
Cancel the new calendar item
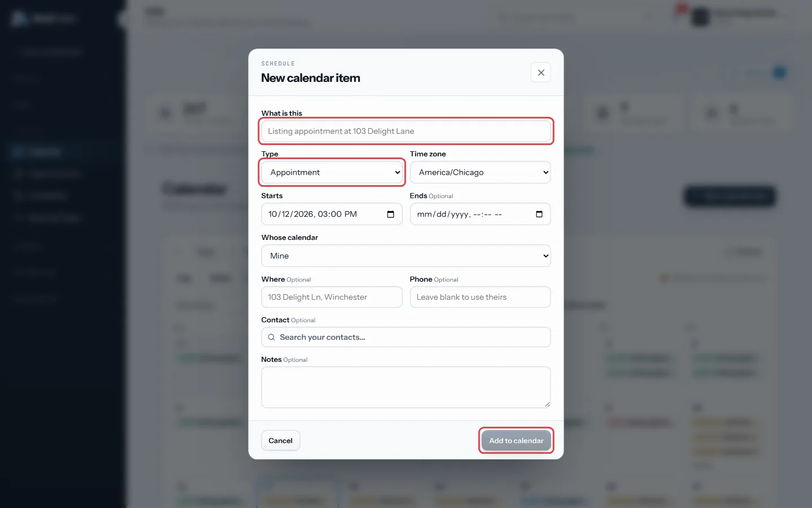pos(280,440)
